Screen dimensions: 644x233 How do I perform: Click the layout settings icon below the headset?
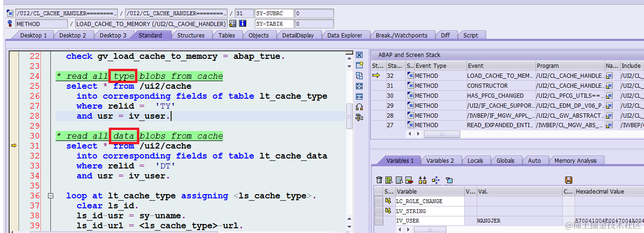(x=359, y=117)
